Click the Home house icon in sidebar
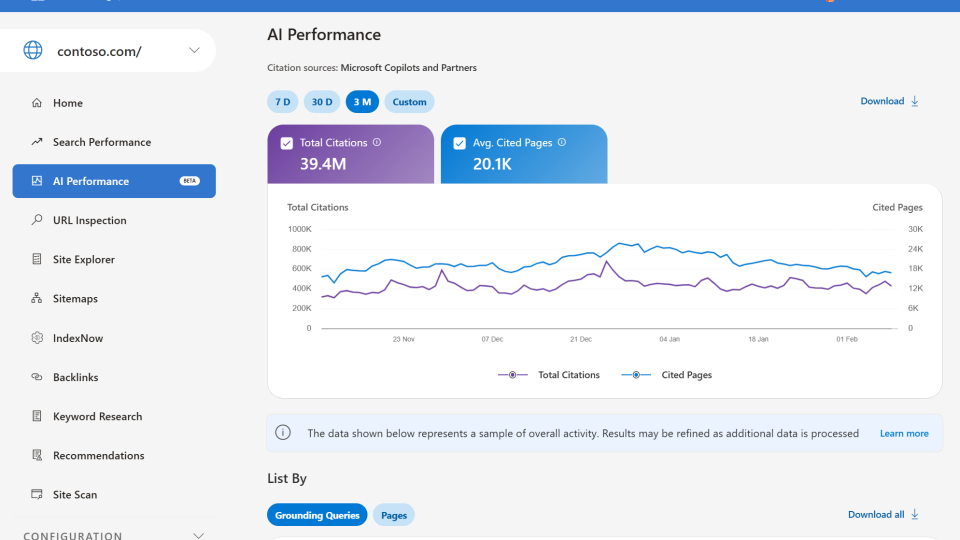The width and height of the screenshot is (960, 540). point(37,103)
